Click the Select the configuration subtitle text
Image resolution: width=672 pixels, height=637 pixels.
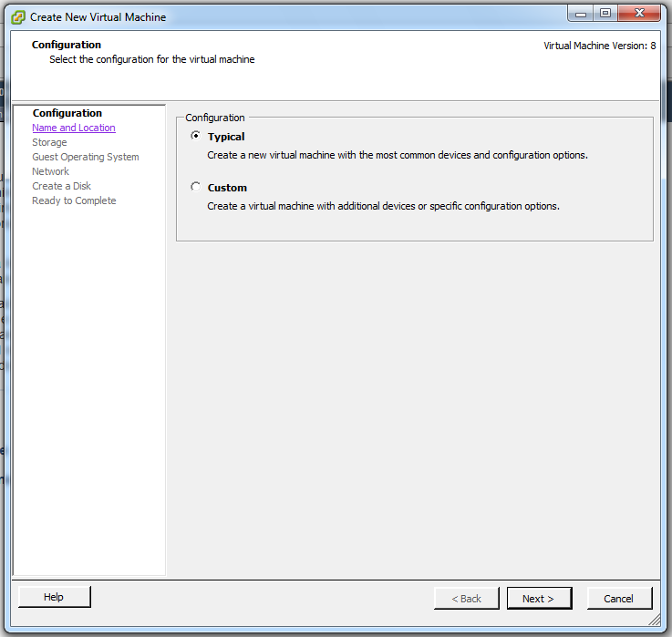(x=151, y=59)
